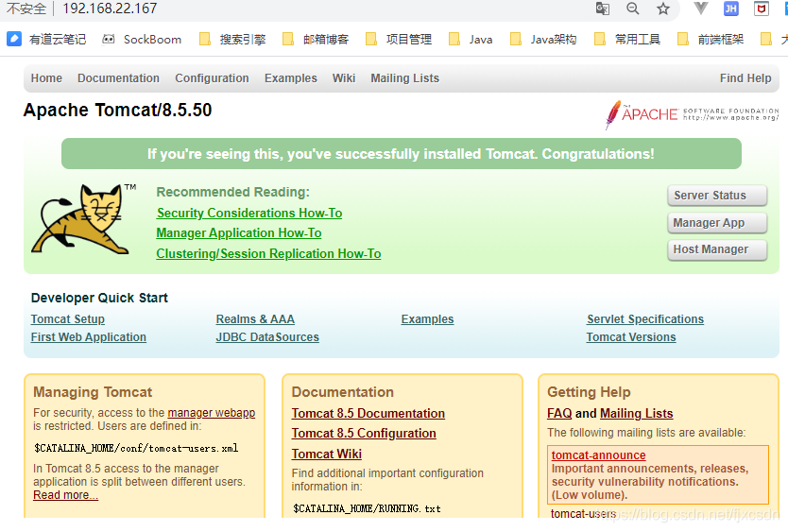The width and height of the screenshot is (788, 532).
Task: Open Security Considerations How-To link
Action: click(249, 214)
